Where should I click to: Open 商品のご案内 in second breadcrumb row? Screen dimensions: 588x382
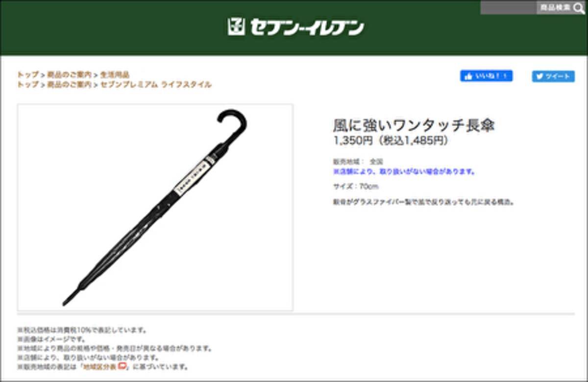pos(69,84)
